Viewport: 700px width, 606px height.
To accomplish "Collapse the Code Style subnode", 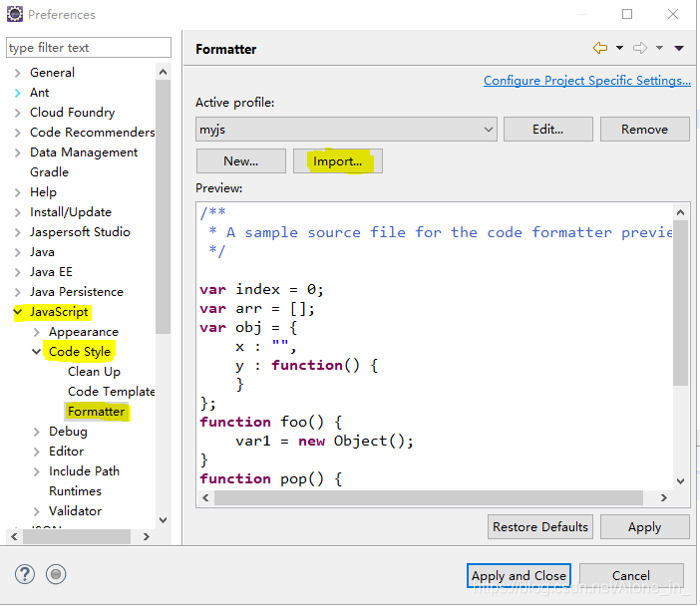I will (37, 352).
